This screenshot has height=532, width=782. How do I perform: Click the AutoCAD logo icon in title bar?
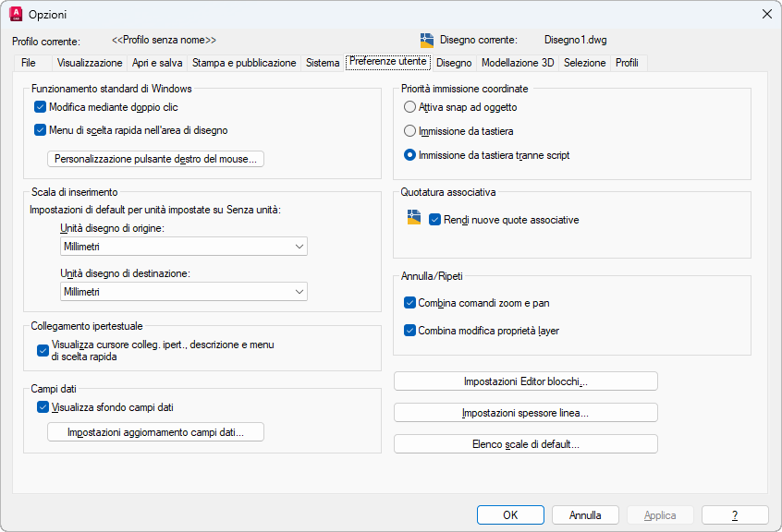click(x=15, y=14)
